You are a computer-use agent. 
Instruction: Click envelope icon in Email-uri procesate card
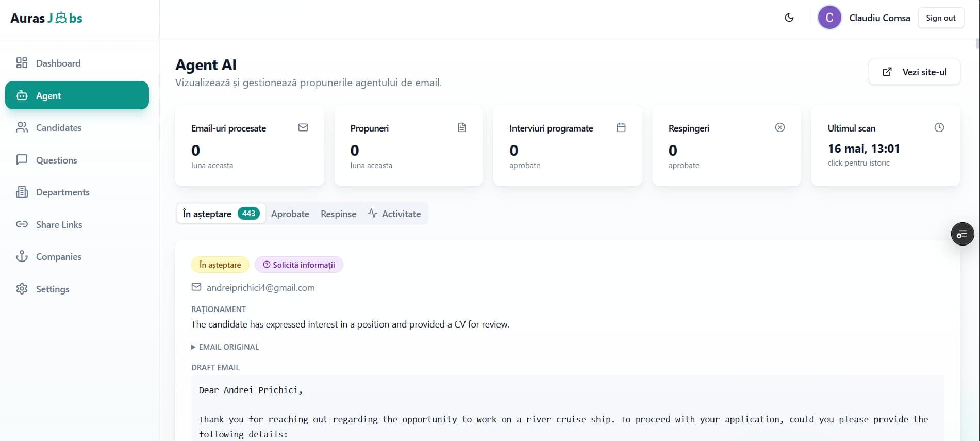tap(303, 127)
